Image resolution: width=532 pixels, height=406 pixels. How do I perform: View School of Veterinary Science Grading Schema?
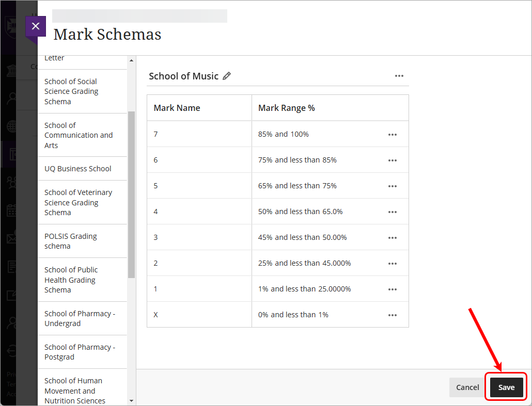click(79, 202)
